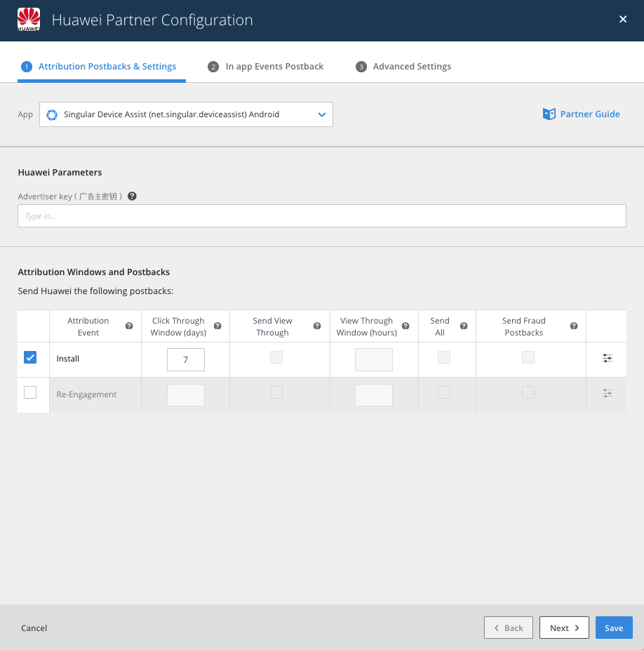Toggle Send Fraud Postbacks for Install

pos(528,357)
